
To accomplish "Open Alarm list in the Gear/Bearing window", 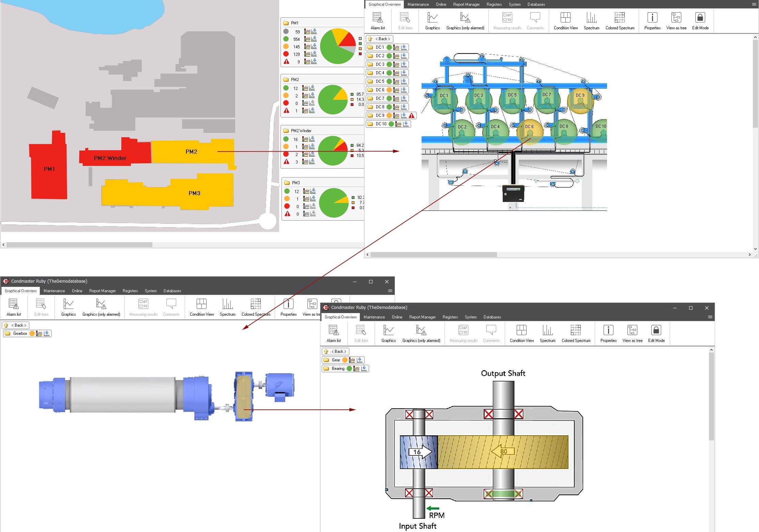I will [333, 333].
